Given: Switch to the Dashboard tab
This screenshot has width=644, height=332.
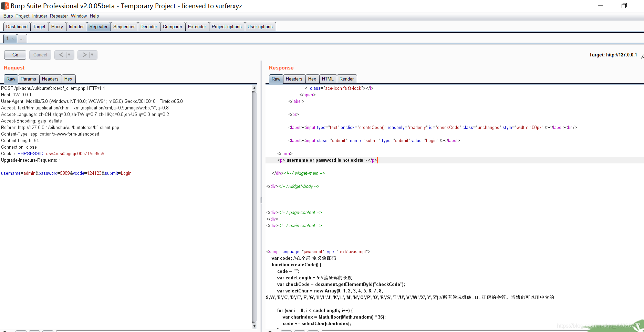Looking at the screenshot, I should (17, 26).
